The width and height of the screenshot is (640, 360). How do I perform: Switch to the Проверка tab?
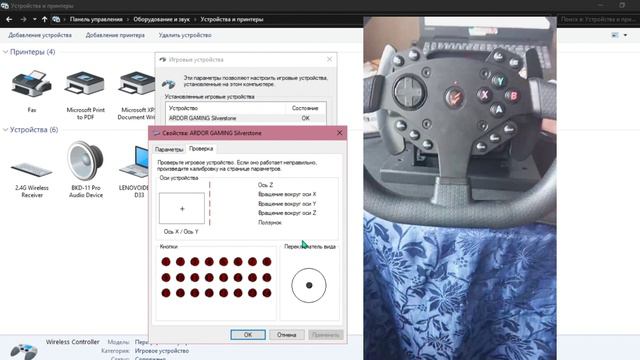coord(201,149)
